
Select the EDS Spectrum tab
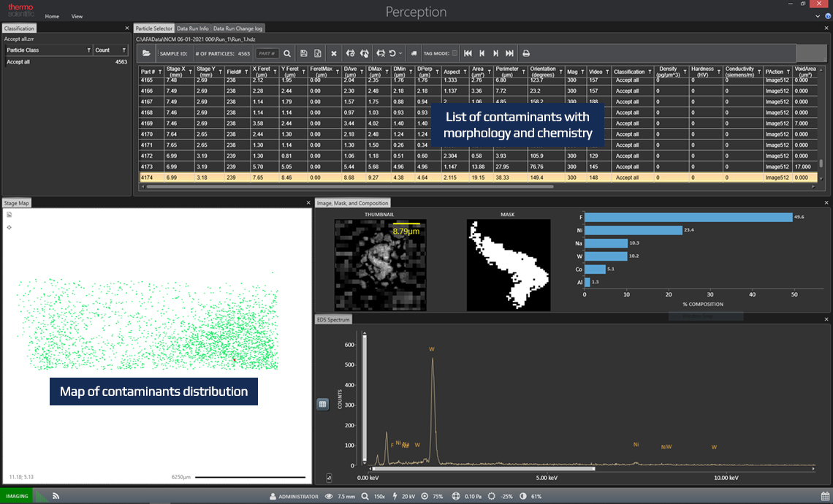click(x=333, y=320)
